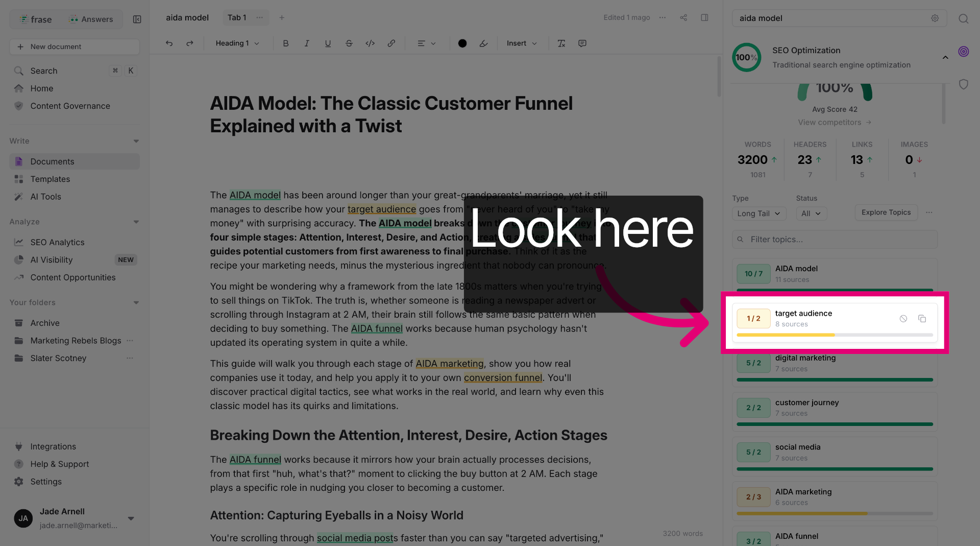Open the All status dropdown

click(x=811, y=213)
